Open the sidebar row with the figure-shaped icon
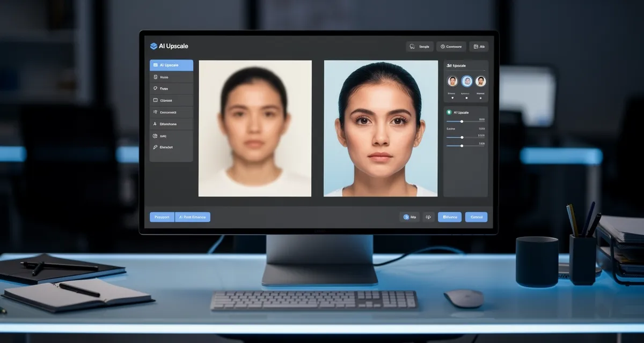Image resolution: width=644 pixels, height=343 pixels. click(171, 124)
